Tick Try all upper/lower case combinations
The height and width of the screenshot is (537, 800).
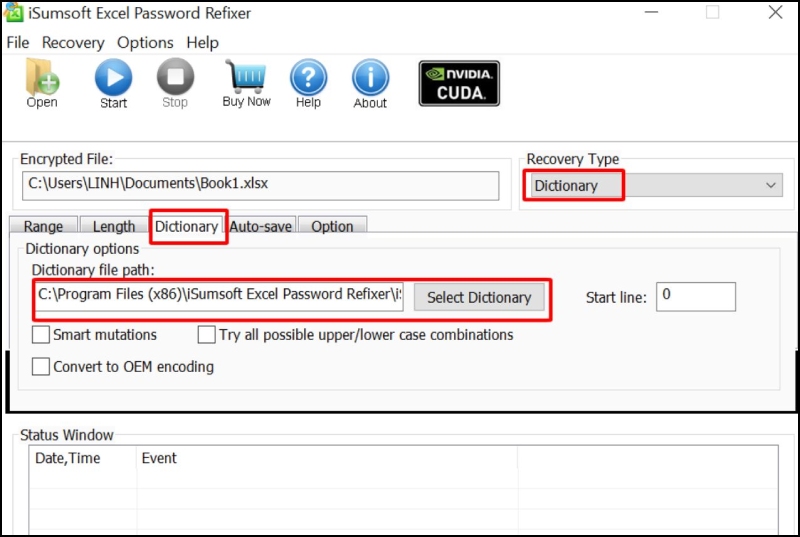[x=207, y=335]
